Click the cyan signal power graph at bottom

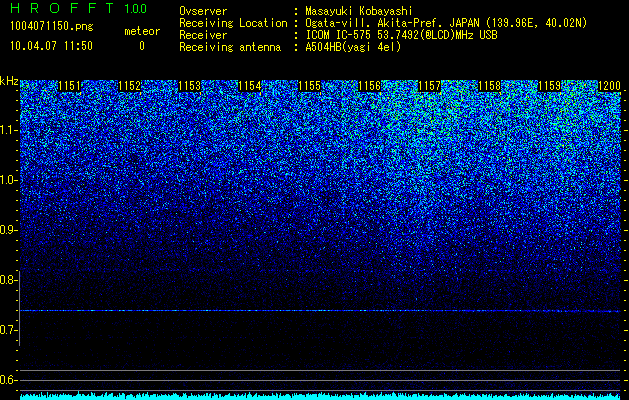(320, 396)
